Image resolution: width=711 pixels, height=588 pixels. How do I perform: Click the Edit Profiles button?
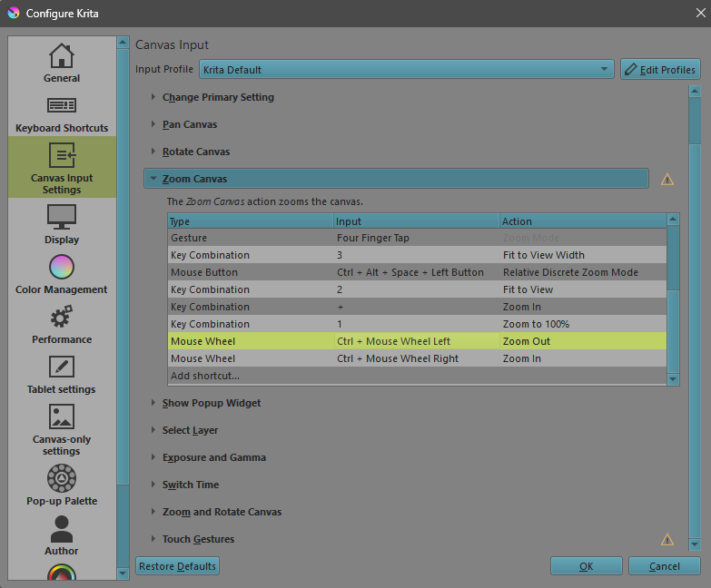(660, 70)
